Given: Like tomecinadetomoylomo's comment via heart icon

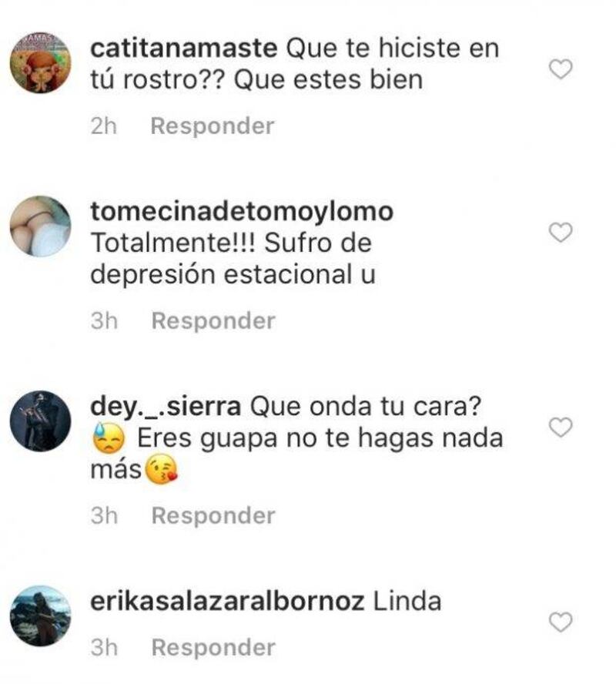Looking at the screenshot, I should (x=561, y=232).
